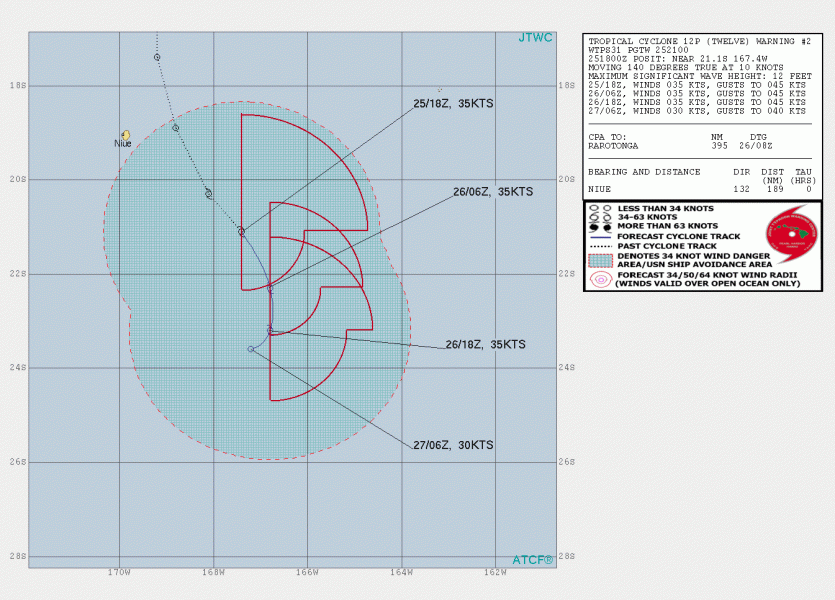Click the ATCF watermark text
This screenshot has width=835, height=600.
[x=533, y=560]
